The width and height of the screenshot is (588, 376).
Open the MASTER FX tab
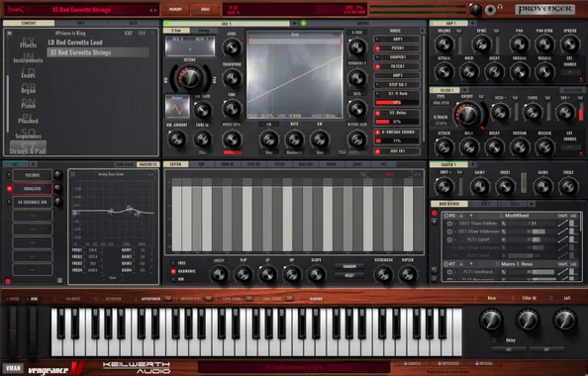tap(148, 164)
